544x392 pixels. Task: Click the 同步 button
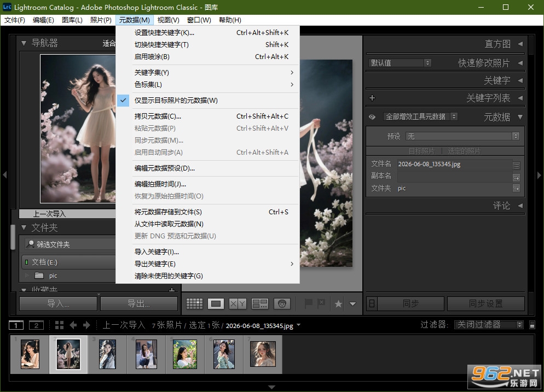pyautogui.click(x=411, y=304)
